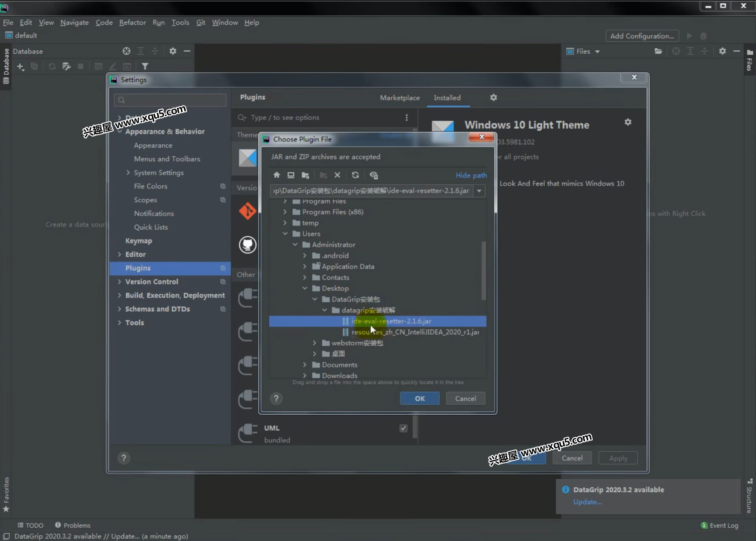Open the Files panel settings gear
The height and width of the screenshot is (541, 756).
tap(722, 51)
